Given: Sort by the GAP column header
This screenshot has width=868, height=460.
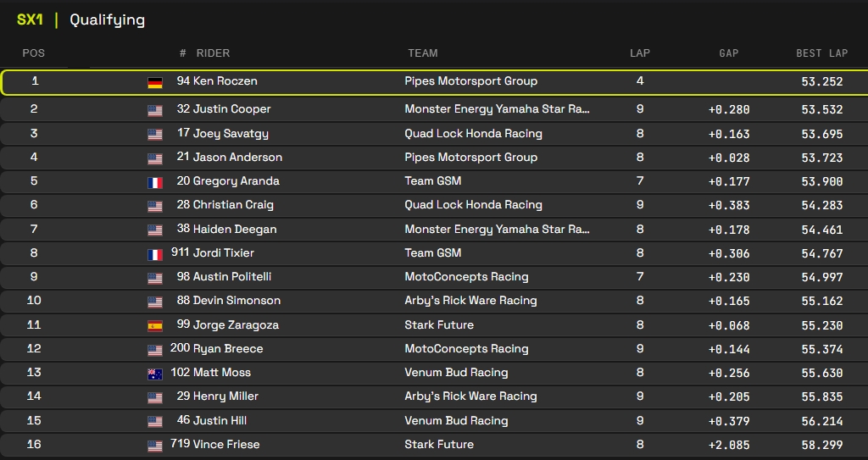Looking at the screenshot, I should click(x=728, y=53).
